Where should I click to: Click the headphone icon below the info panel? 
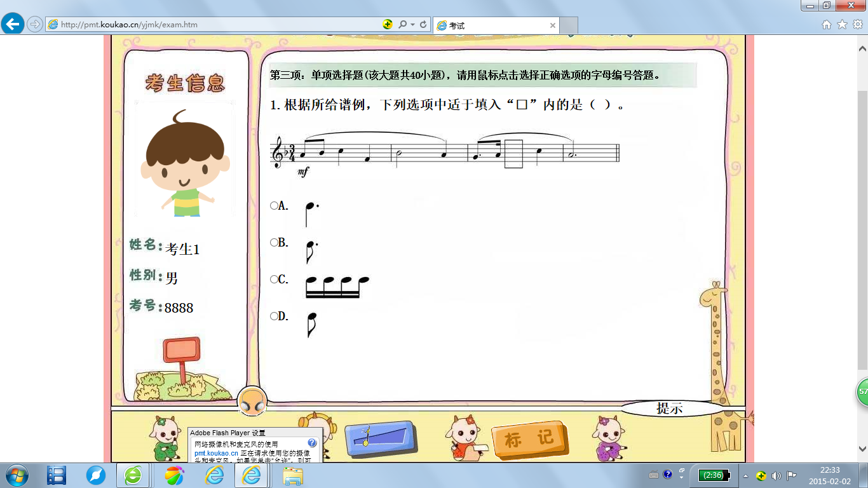pyautogui.click(x=252, y=402)
